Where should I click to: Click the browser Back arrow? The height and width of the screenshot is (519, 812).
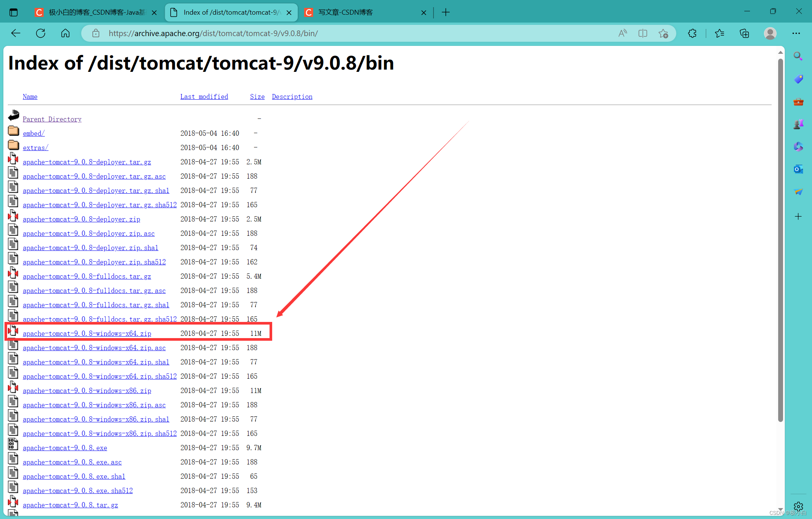coord(16,33)
